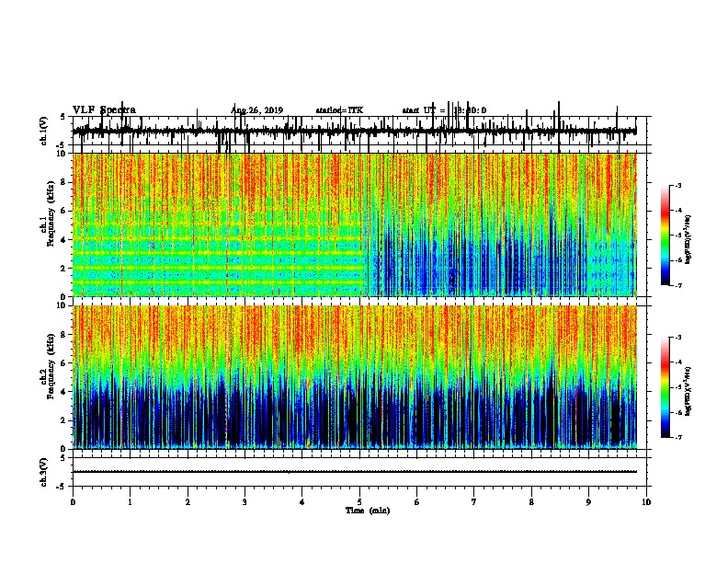Click the ch.2 colorbar "log(PSD)" label
Screen dimensions: 728x563
688,391
